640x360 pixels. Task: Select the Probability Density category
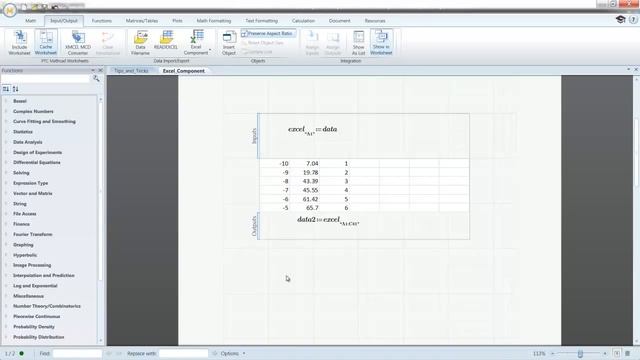(34, 327)
